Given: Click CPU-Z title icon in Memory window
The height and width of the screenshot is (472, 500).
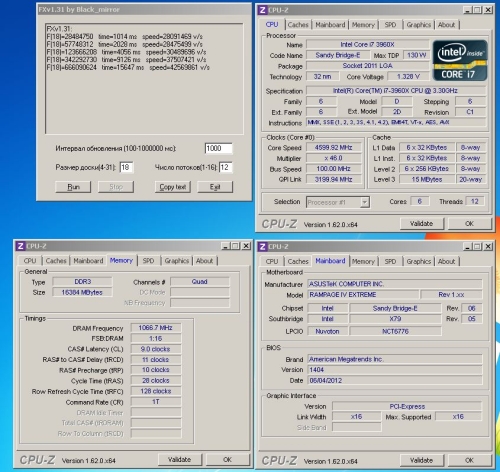Looking at the screenshot, I should [x=21, y=246].
